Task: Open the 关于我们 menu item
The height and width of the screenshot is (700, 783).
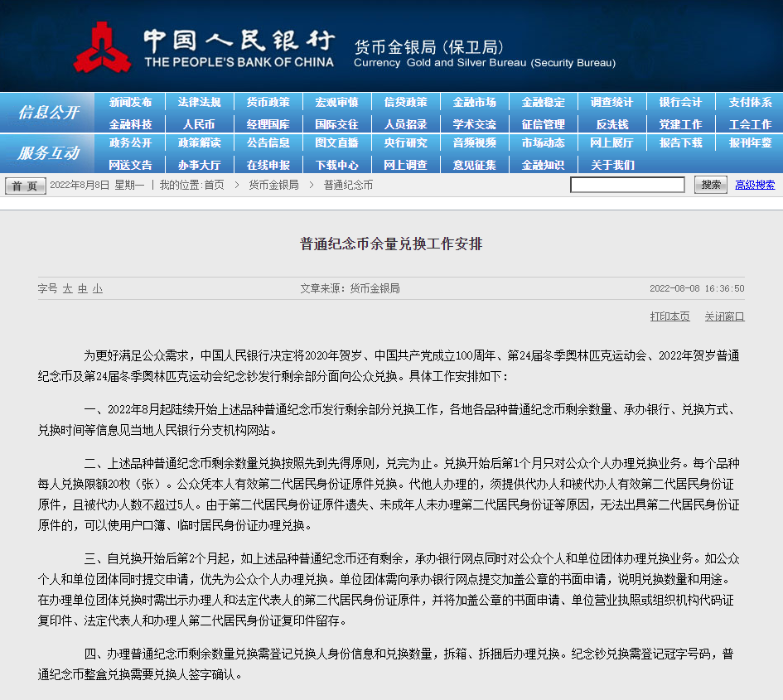Action: click(x=612, y=165)
